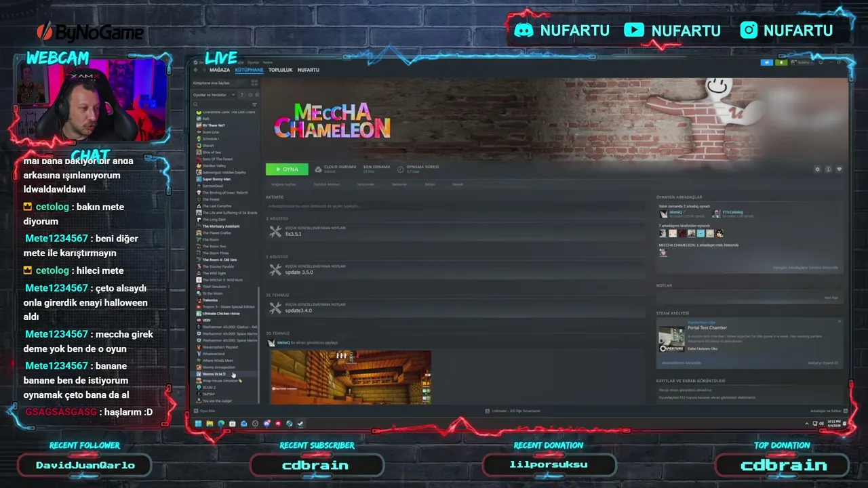This screenshot has height=488, width=868.
Task: Click Mağaza Sayfası link under play bar
Action: pos(283,184)
